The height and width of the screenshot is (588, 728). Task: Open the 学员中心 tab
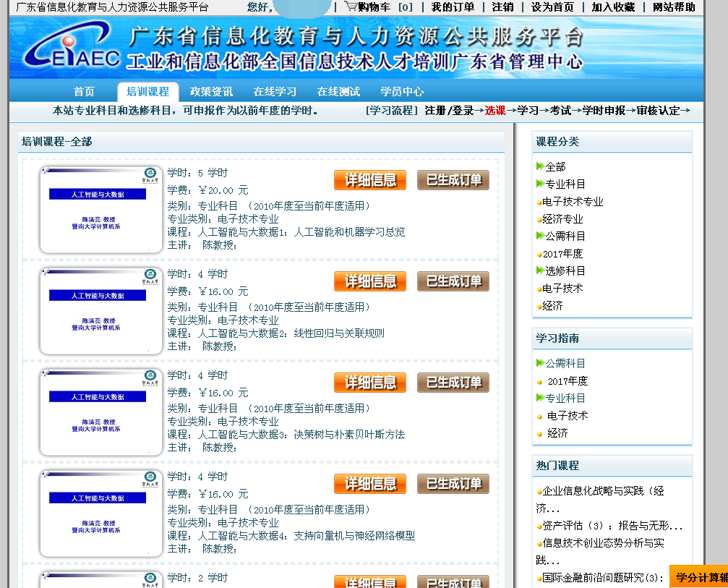402,92
